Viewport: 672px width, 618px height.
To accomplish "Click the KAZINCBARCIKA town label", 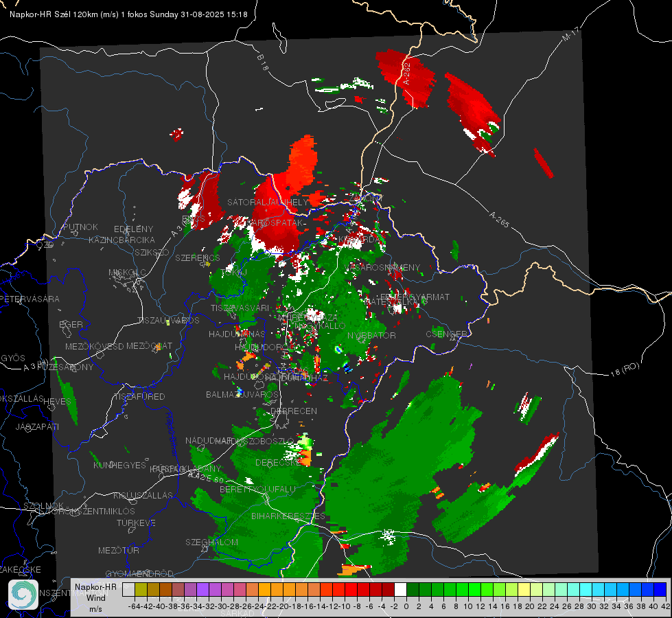I will (x=121, y=240).
